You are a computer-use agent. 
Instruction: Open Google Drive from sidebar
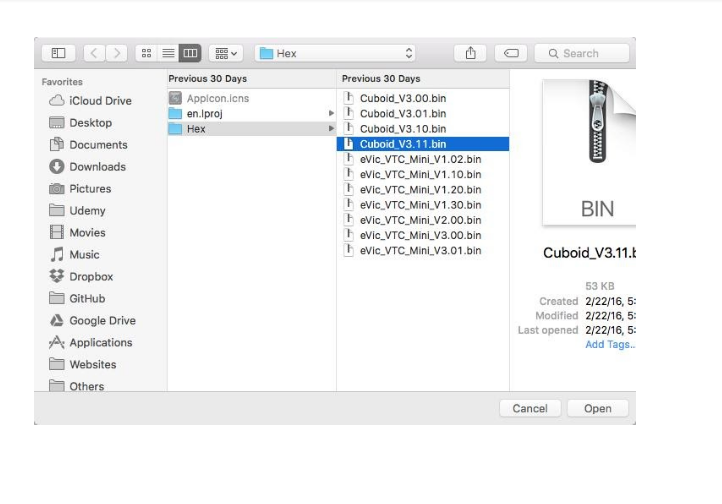(x=93, y=320)
